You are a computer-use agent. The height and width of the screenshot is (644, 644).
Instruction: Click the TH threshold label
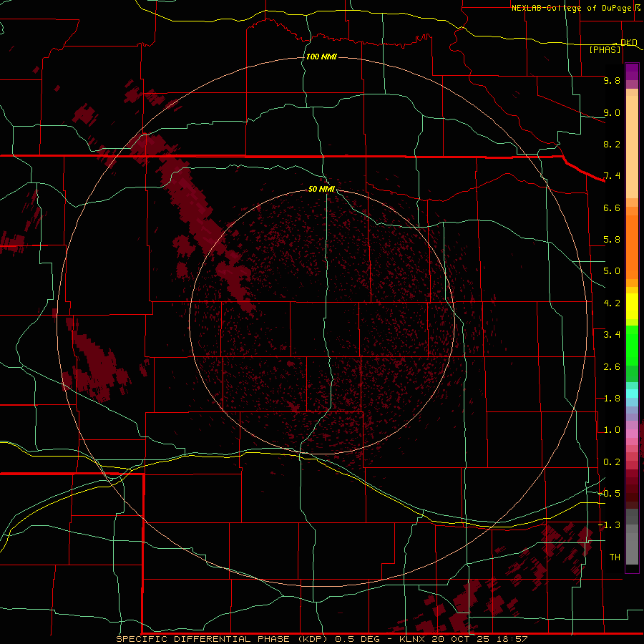click(x=615, y=557)
